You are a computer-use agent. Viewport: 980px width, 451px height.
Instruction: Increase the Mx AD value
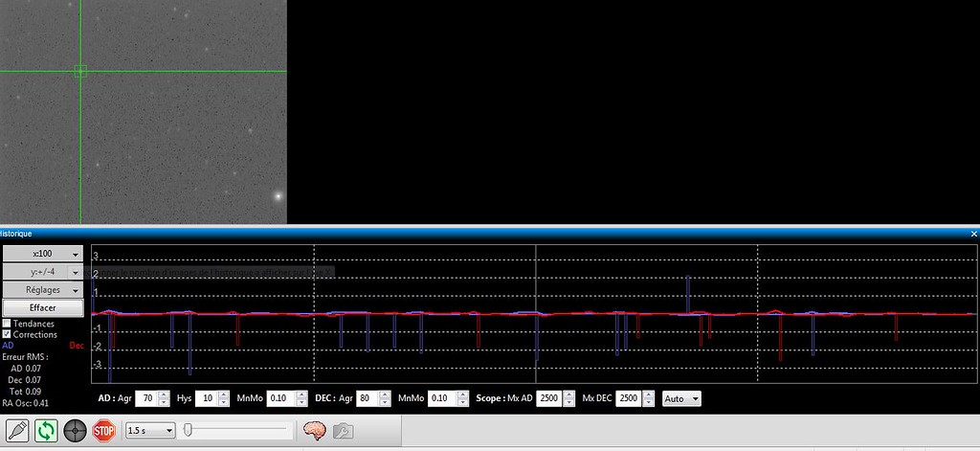point(569,395)
